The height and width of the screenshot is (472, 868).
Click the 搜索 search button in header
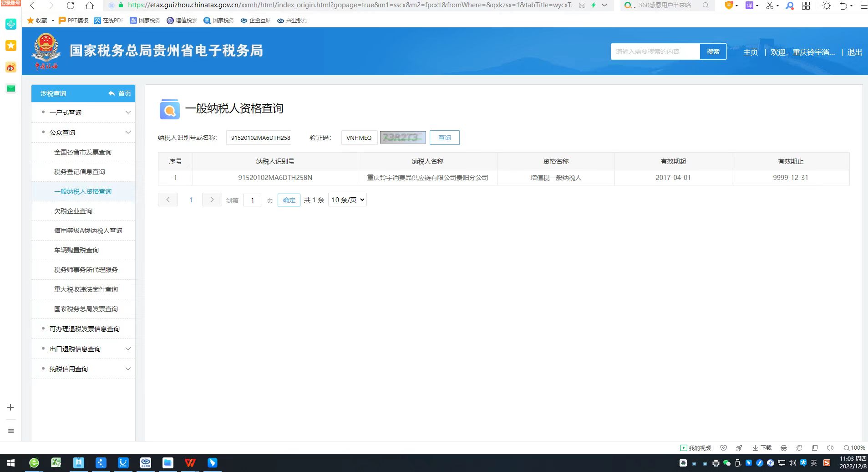(713, 51)
